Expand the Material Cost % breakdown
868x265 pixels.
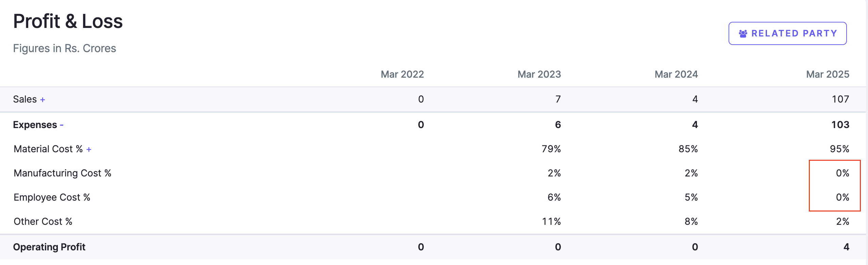click(89, 150)
